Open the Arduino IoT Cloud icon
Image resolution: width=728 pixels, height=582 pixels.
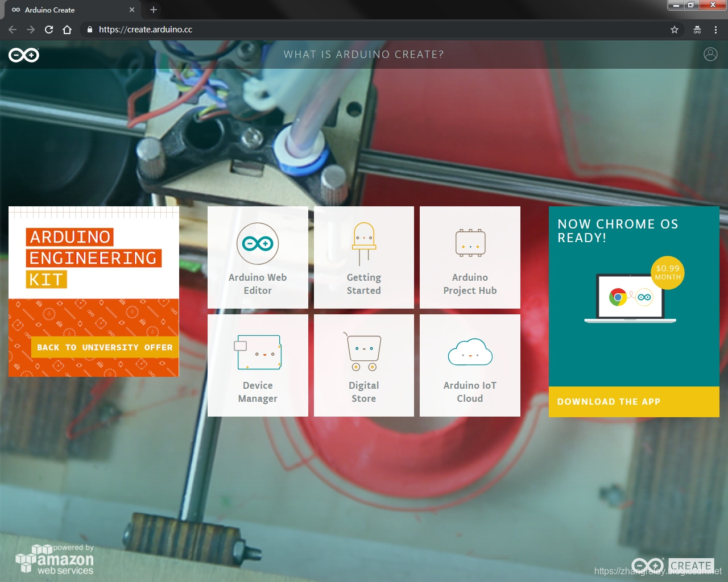470,352
